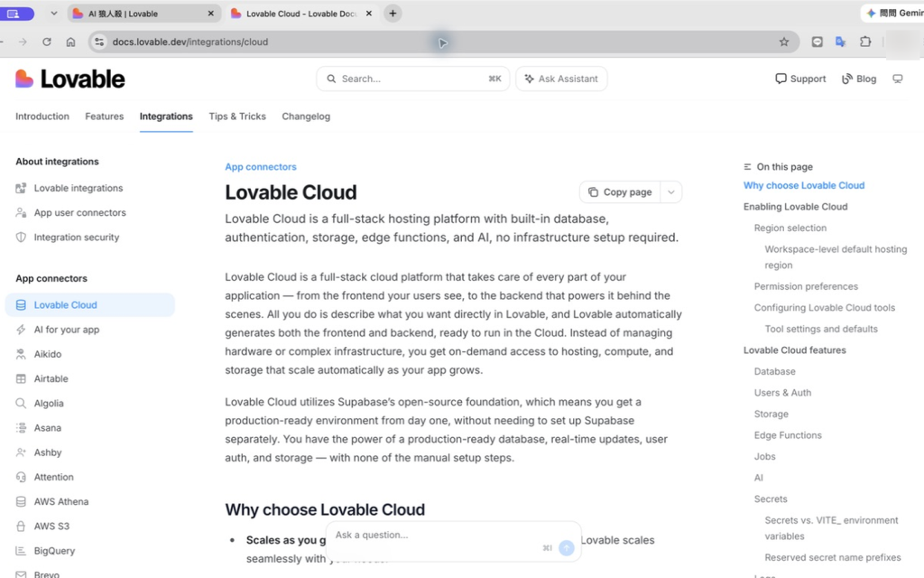
Task: Open the Support link
Action: click(x=800, y=79)
